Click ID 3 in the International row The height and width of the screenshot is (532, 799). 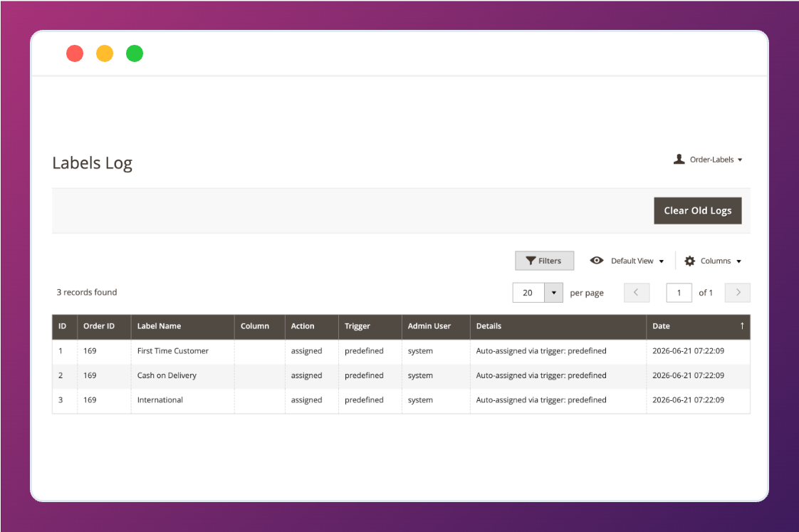click(x=60, y=400)
